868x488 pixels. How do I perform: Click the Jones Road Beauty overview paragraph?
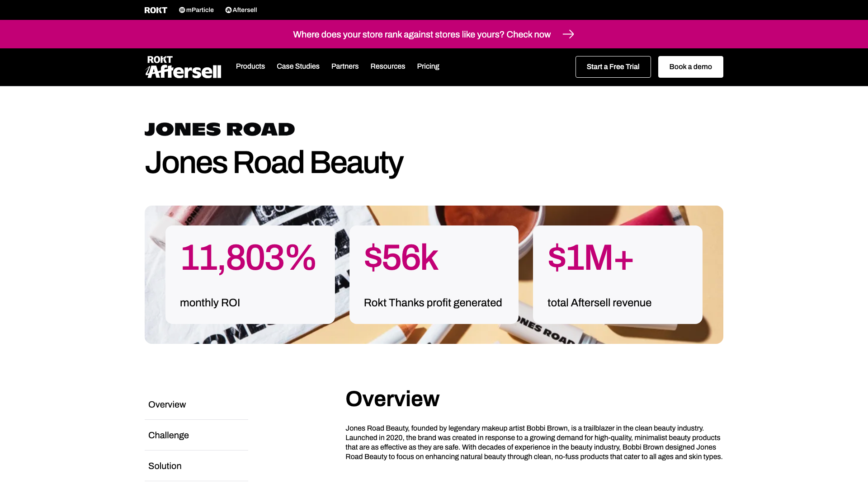[534, 442]
